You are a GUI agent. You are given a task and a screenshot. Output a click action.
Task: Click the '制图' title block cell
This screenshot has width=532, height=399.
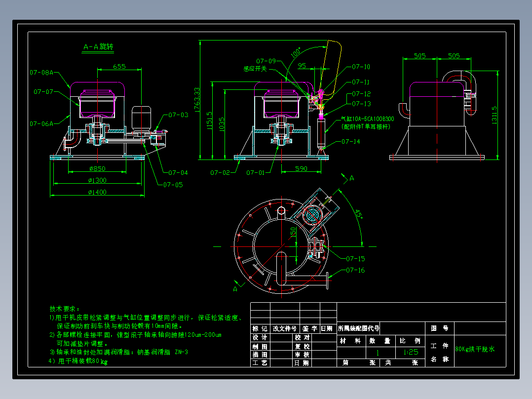[x=260, y=346]
